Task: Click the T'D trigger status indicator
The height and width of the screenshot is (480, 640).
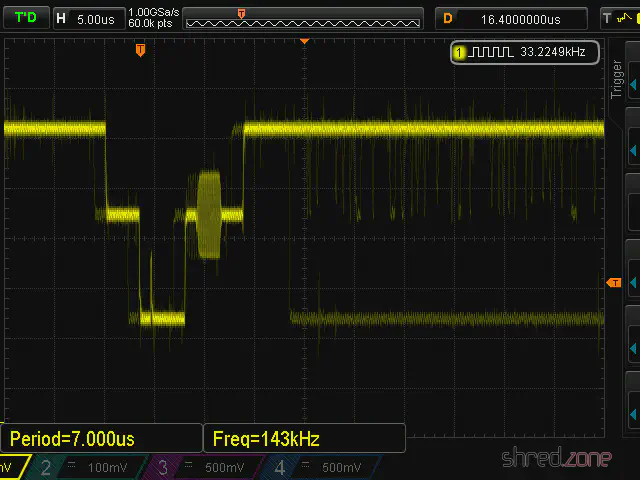Action: coord(24,18)
